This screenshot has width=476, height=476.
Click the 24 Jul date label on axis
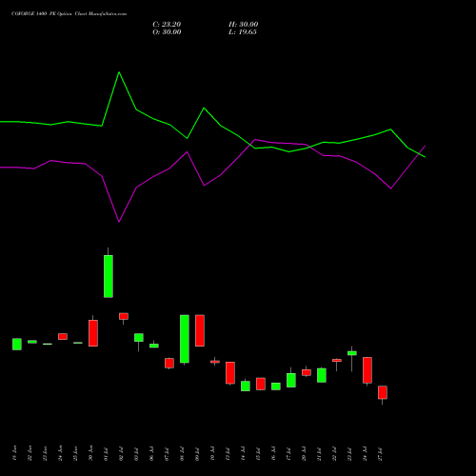click(x=365, y=454)
